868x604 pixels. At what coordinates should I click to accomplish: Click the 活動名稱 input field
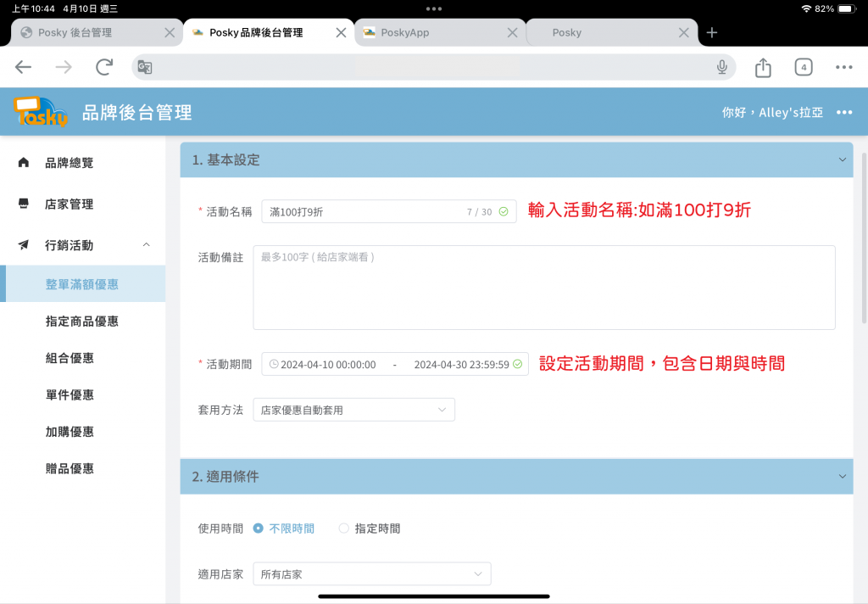388,211
